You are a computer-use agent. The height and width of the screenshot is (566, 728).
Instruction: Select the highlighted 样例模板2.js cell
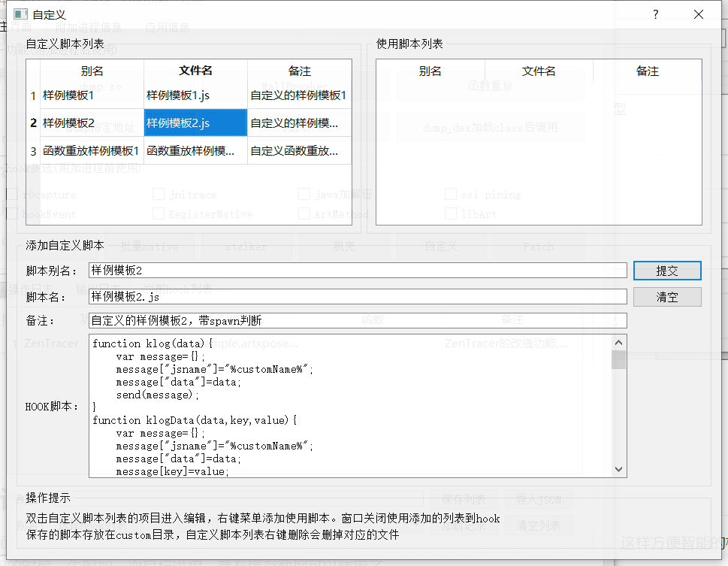(195, 123)
